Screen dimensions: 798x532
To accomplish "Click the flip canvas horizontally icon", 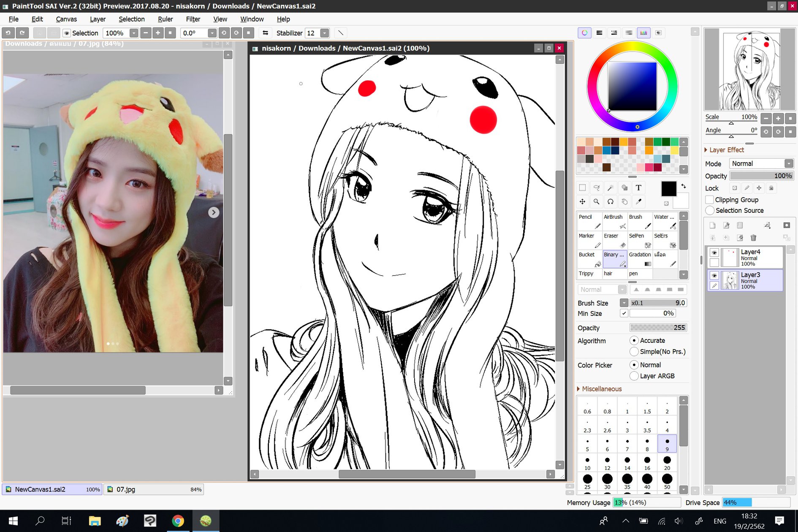I will coord(265,33).
